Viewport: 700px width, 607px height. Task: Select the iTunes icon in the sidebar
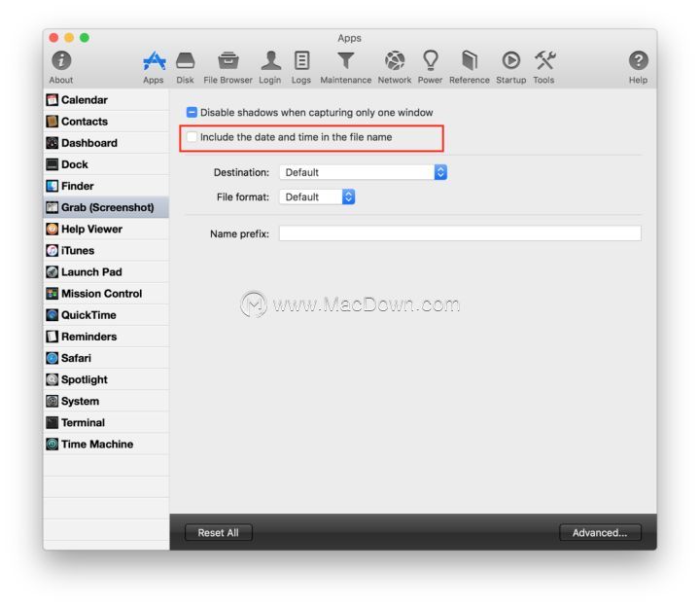[52, 251]
